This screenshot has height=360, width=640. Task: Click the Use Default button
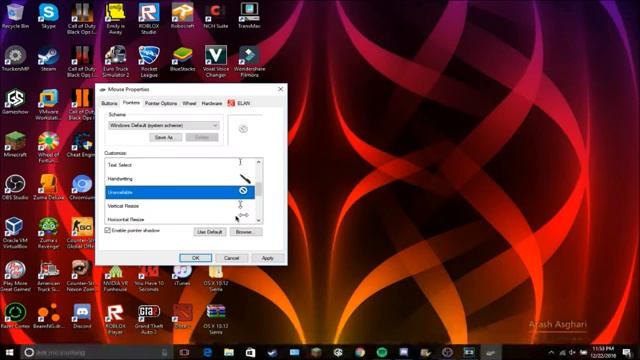pos(210,232)
